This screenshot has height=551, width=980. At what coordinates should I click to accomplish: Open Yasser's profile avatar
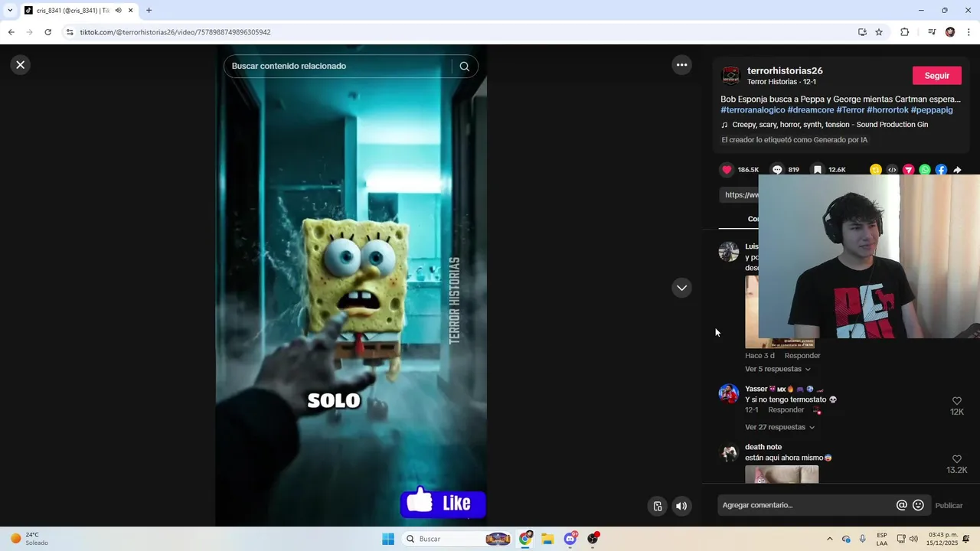[729, 393]
